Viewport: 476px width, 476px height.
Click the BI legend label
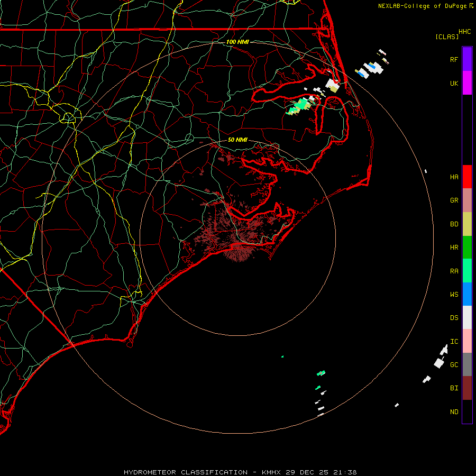click(454, 388)
